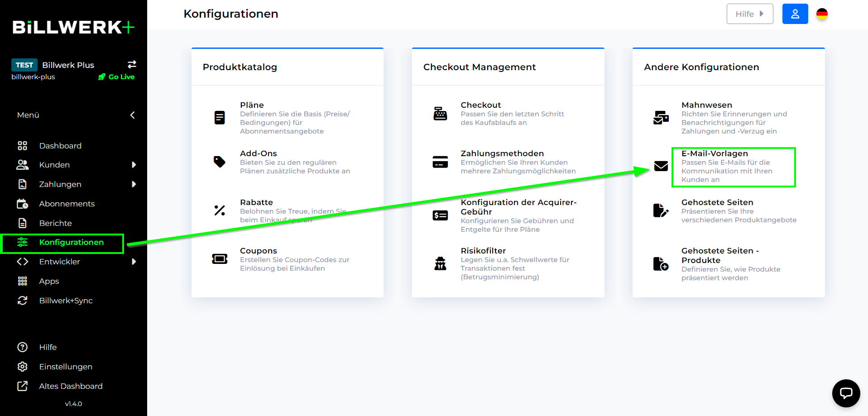Screen dimensions: 868x416
Task: Open Mahnwesen configuration
Action: tap(706, 105)
